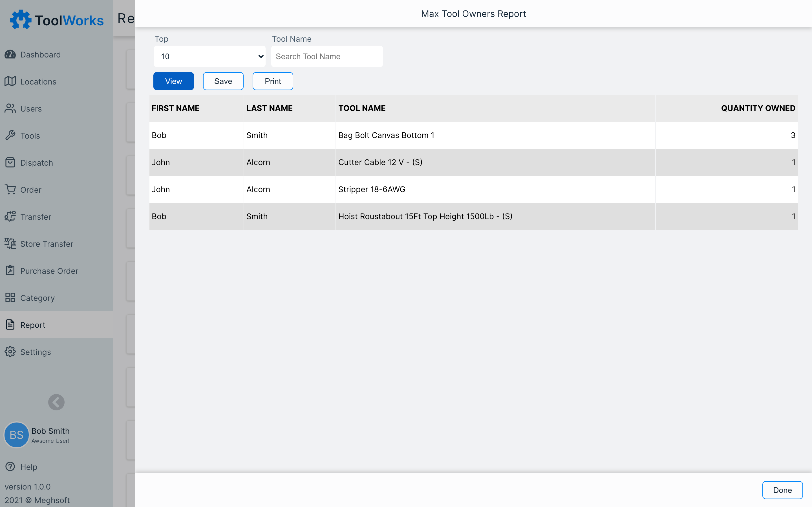Open the Store Transfer menu item
The height and width of the screenshot is (507, 812).
tap(47, 244)
